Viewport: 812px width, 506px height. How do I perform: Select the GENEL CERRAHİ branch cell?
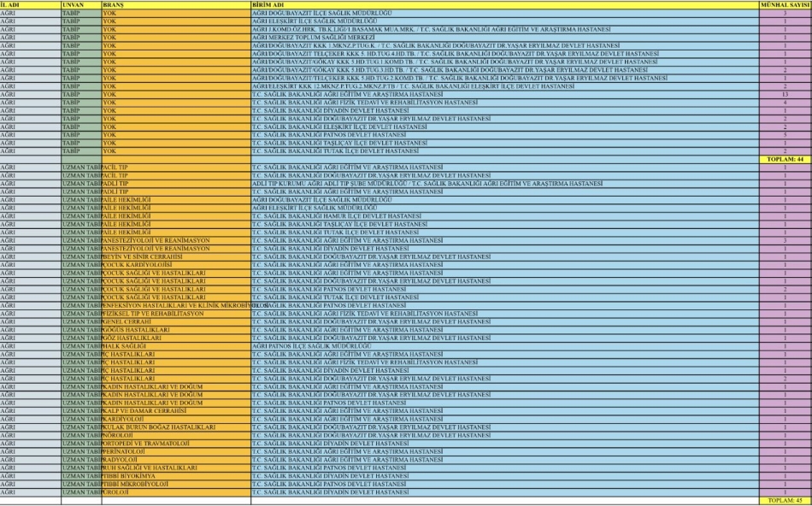[x=176, y=321]
